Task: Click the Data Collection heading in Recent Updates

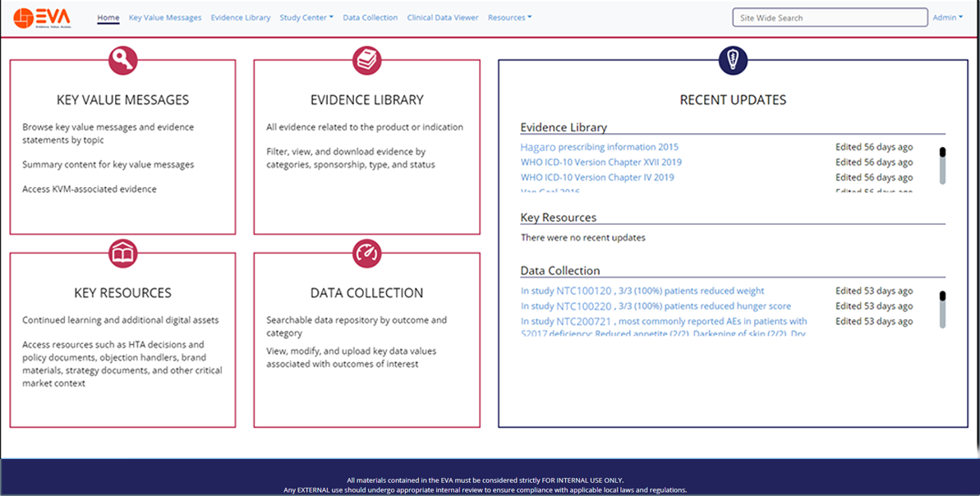Action: [x=560, y=270]
